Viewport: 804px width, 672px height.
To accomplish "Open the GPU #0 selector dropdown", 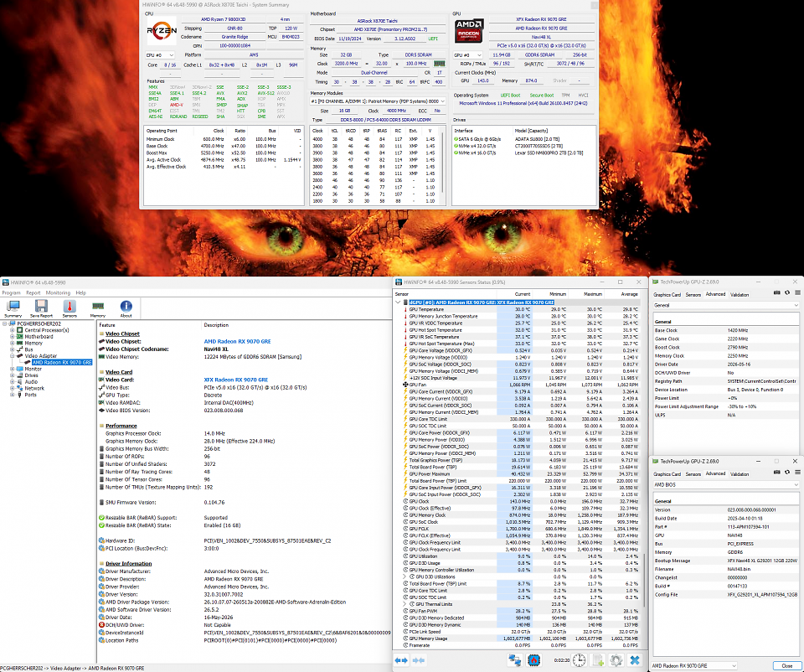I will [x=468, y=55].
